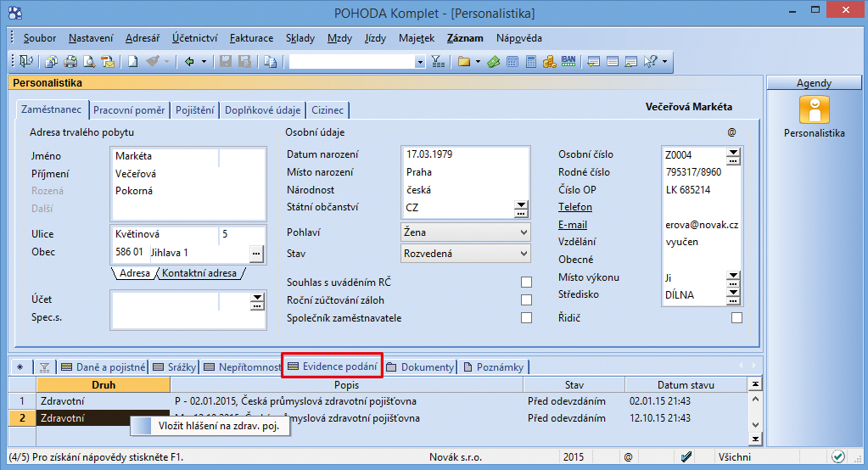Image resolution: width=868 pixels, height=470 pixels.
Task: Click the green banknote toolbar icon
Action: (494, 61)
